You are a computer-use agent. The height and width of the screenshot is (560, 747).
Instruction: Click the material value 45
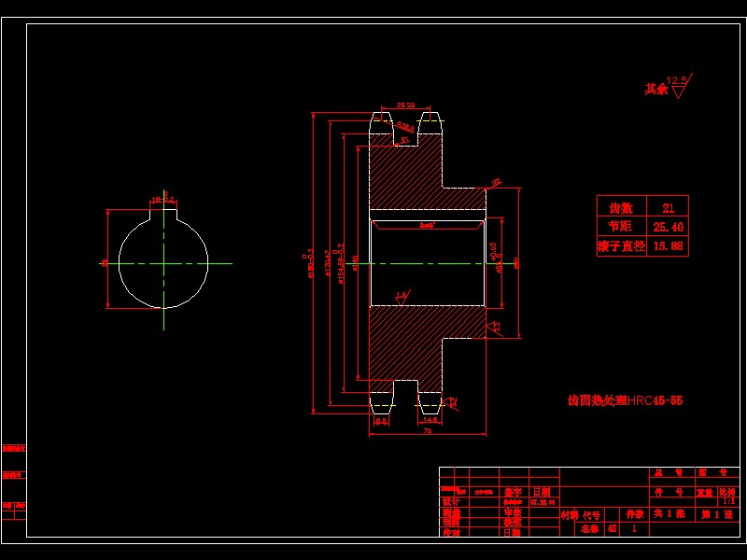click(613, 528)
